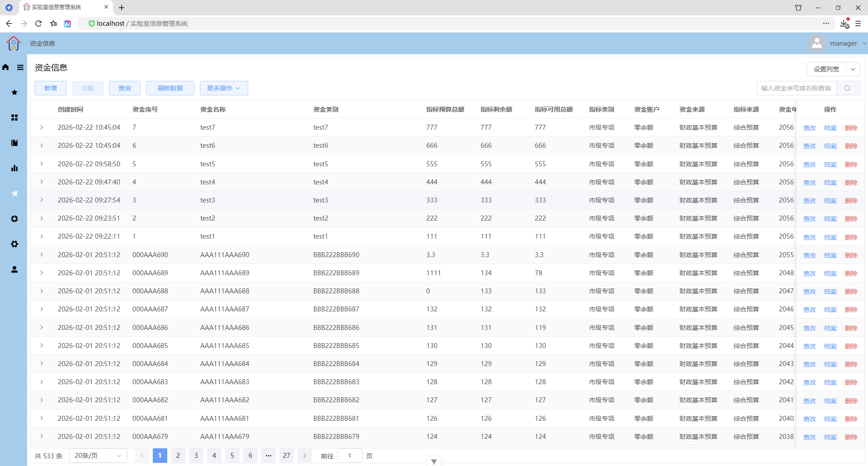Click the 前往 page number input
Screen dimensions: 868x466
[x=350, y=456]
